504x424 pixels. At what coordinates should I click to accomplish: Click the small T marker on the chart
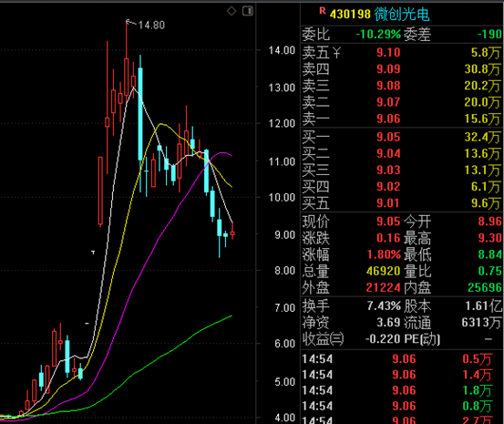93,253
